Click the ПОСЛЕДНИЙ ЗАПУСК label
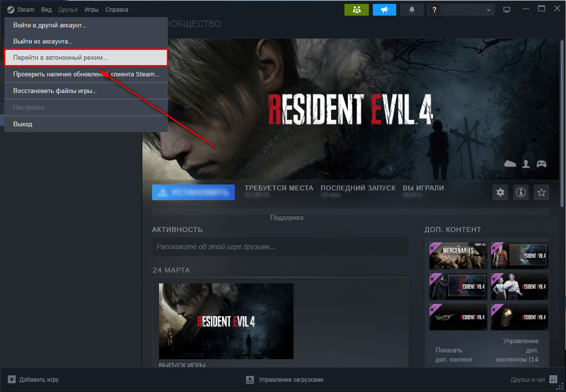566x392 pixels. [358, 188]
